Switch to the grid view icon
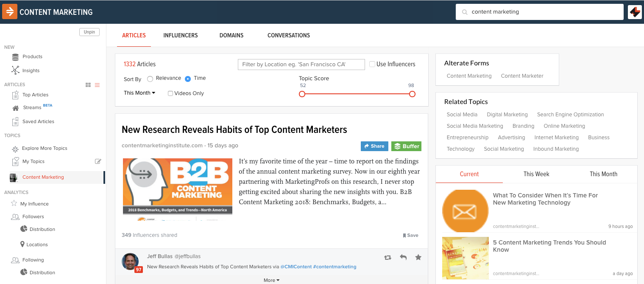Viewport: 644px width, 284px height. click(x=88, y=85)
